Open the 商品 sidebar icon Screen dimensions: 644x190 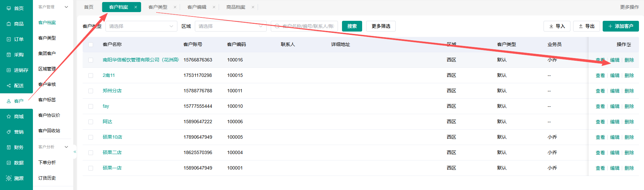tap(9, 24)
